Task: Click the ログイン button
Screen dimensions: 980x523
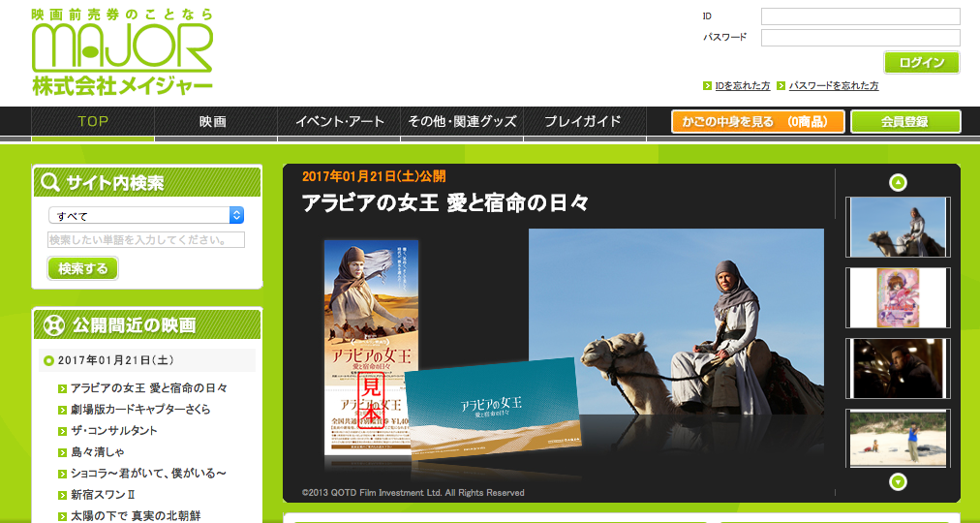Action: (921, 63)
